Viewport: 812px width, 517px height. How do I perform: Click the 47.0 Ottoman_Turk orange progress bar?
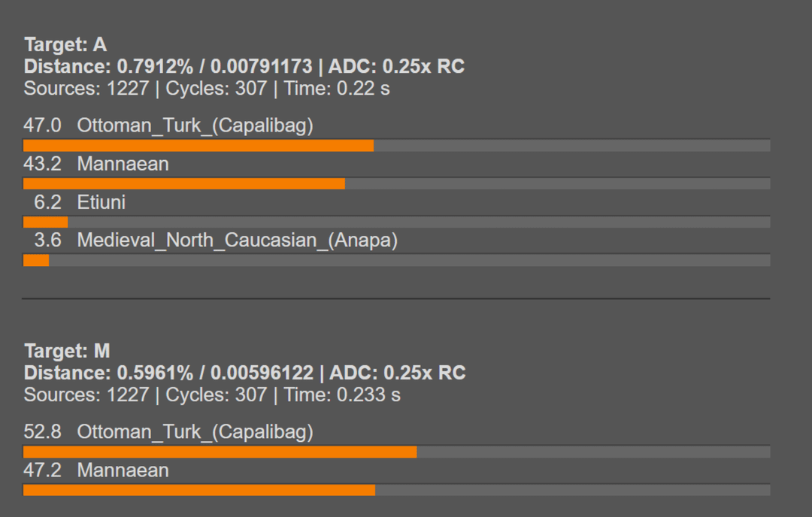[x=198, y=145]
